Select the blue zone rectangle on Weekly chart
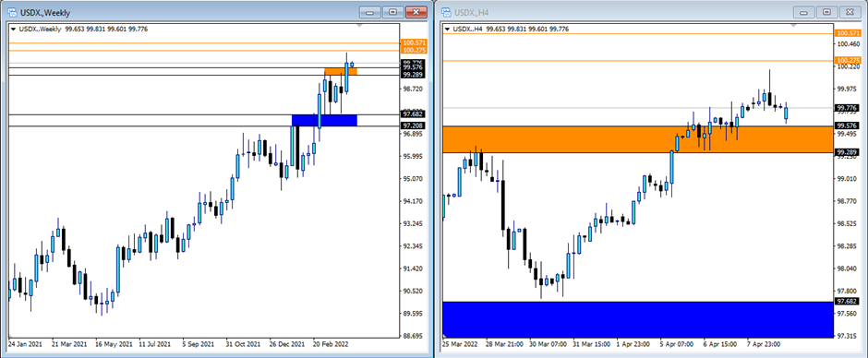 (x=324, y=120)
